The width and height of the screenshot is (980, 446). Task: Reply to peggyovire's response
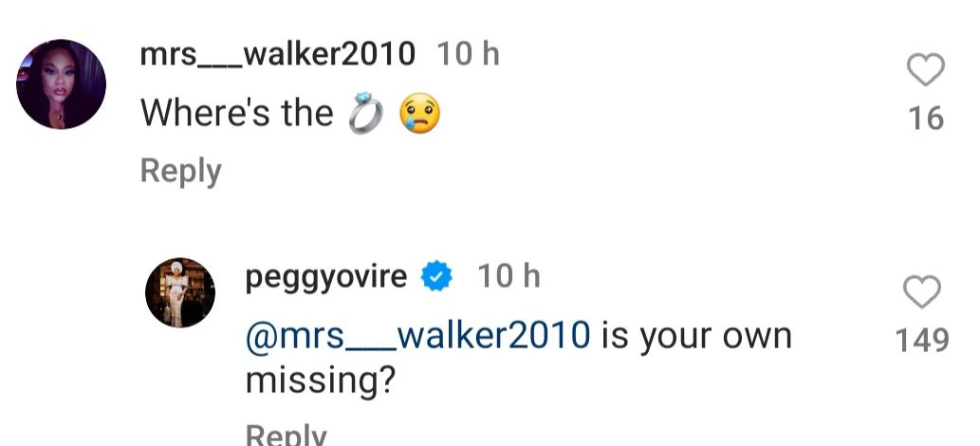[286, 436]
